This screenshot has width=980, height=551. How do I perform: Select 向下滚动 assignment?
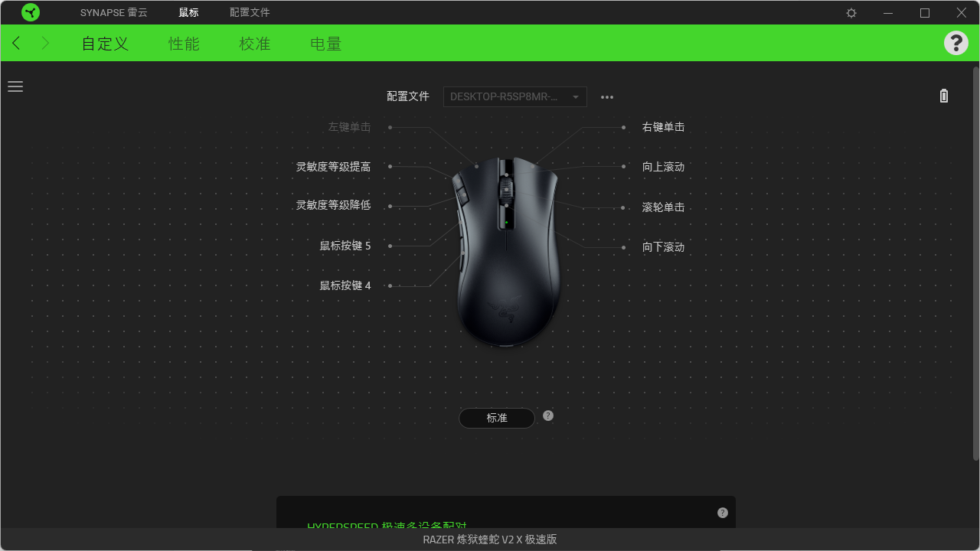tap(664, 247)
